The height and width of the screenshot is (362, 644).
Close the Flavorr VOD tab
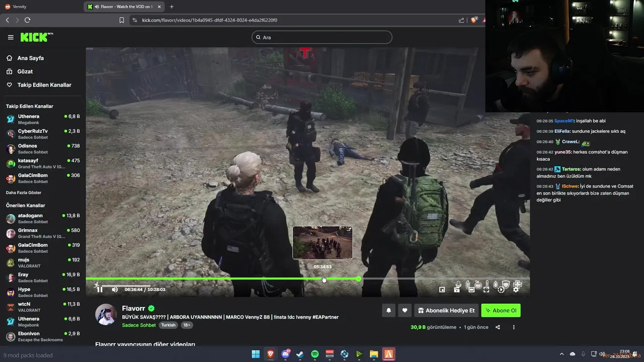coord(160,7)
